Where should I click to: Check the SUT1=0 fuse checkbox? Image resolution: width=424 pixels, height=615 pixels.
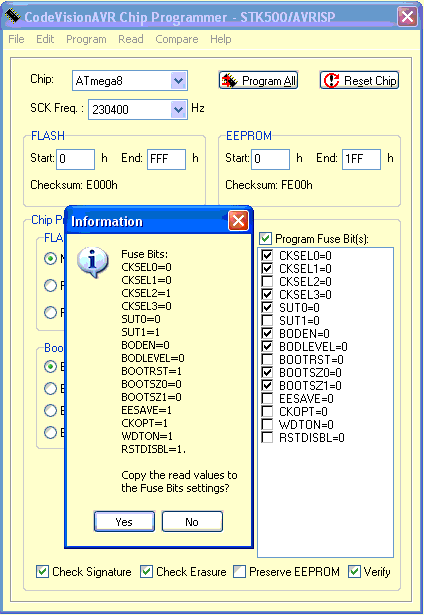[267, 320]
